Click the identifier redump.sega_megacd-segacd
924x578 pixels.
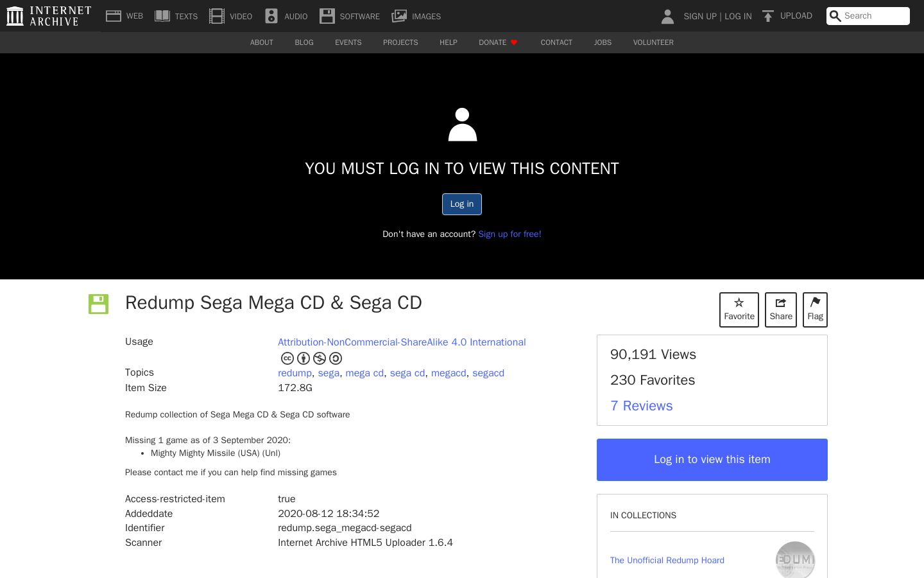coord(345,528)
